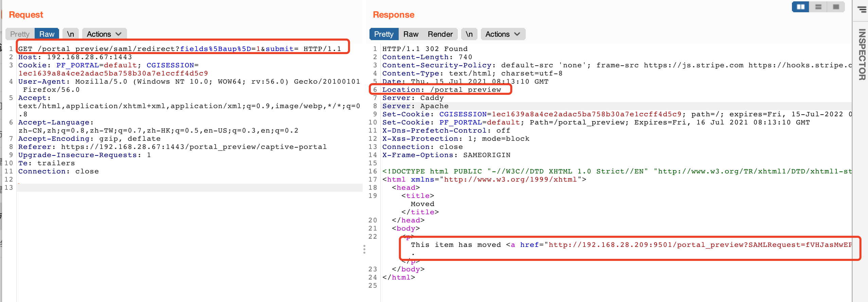Open the Inspector panel menu icon
Screen dimensions: 868x302
[x=862, y=9]
